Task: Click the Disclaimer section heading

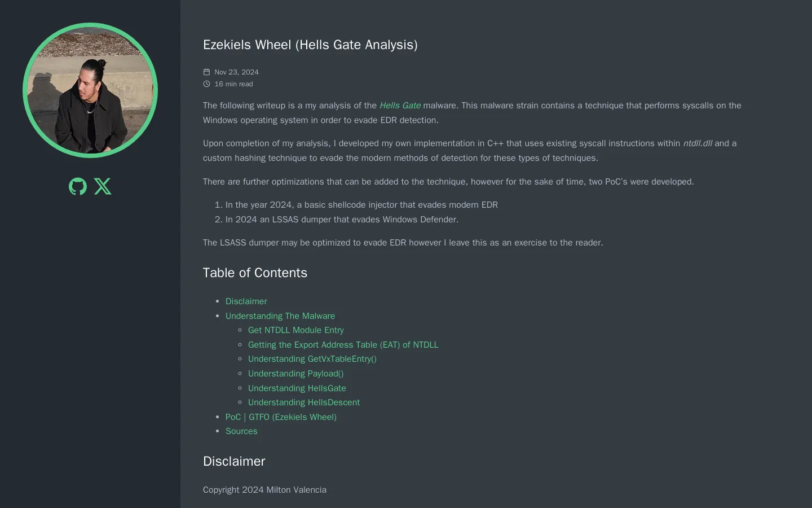Action: click(x=234, y=461)
